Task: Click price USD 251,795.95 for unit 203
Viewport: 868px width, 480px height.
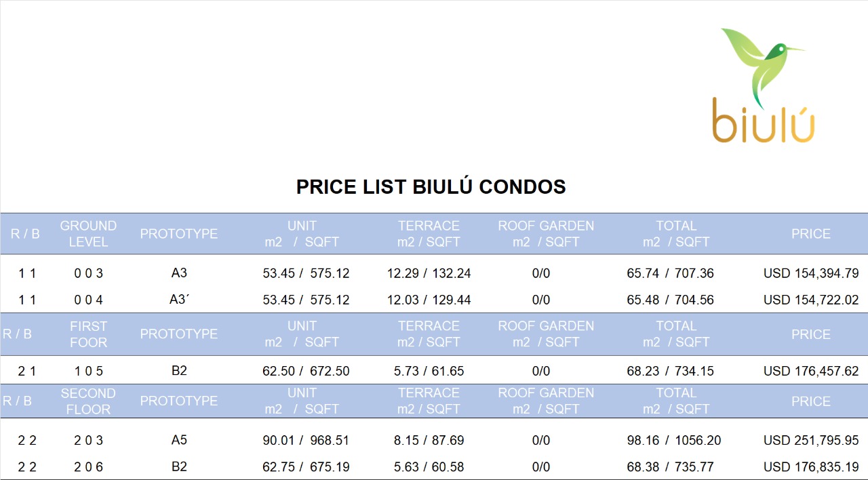Action: point(811,441)
